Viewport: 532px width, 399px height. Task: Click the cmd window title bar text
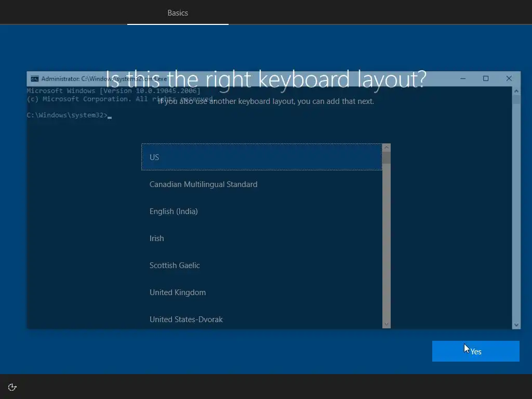click(104, 79)
